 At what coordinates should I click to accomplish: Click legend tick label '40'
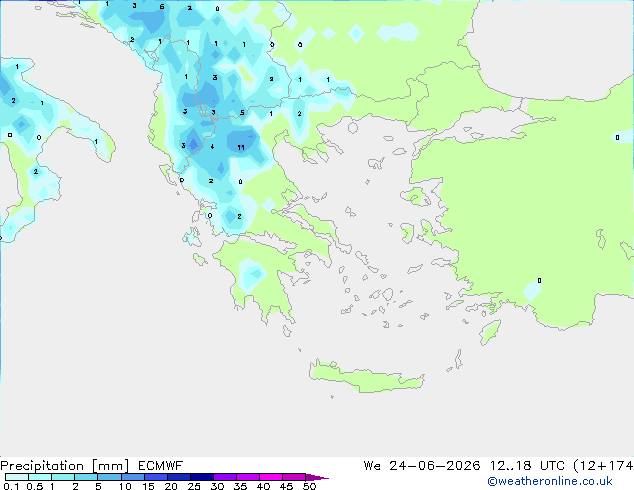click(263, 486)
